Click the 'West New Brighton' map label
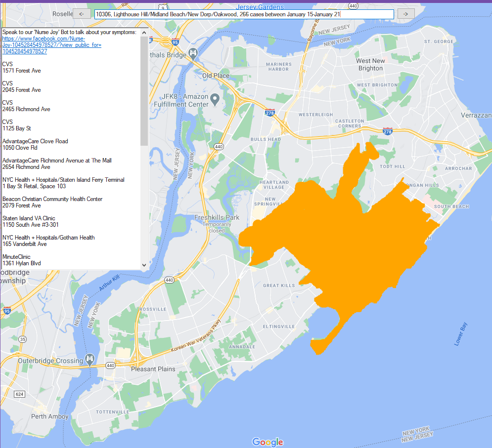The image size is (492, 448). pyautogui.click(x=370, y=65)
